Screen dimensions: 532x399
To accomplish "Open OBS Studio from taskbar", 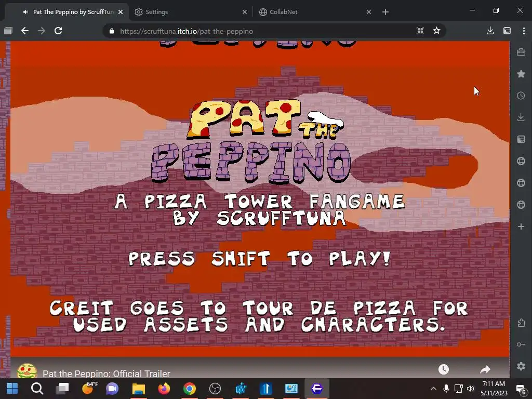I will coord(215,389).
